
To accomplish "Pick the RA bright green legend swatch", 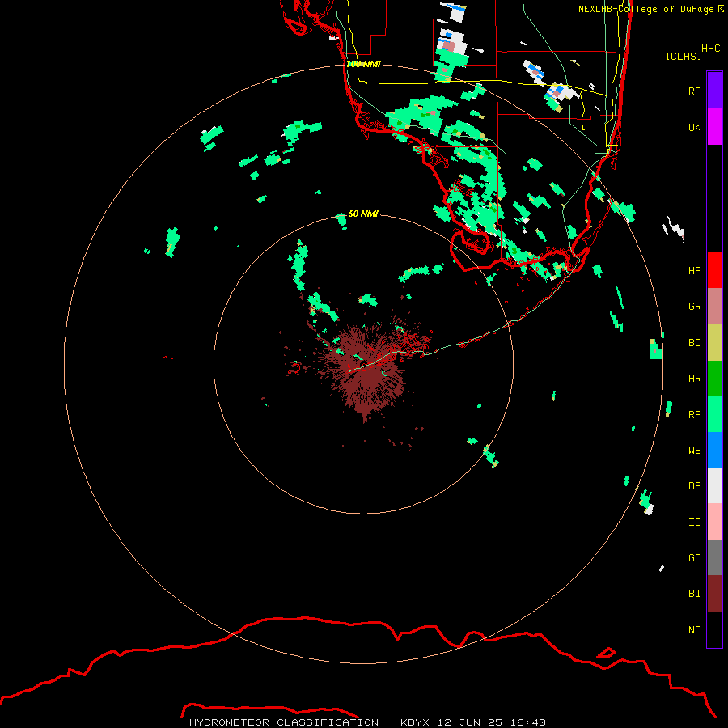I will pos(714,414).
